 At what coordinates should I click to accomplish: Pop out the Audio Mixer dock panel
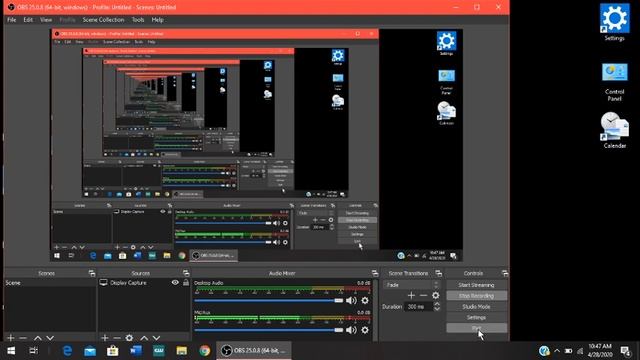(375, 273)
